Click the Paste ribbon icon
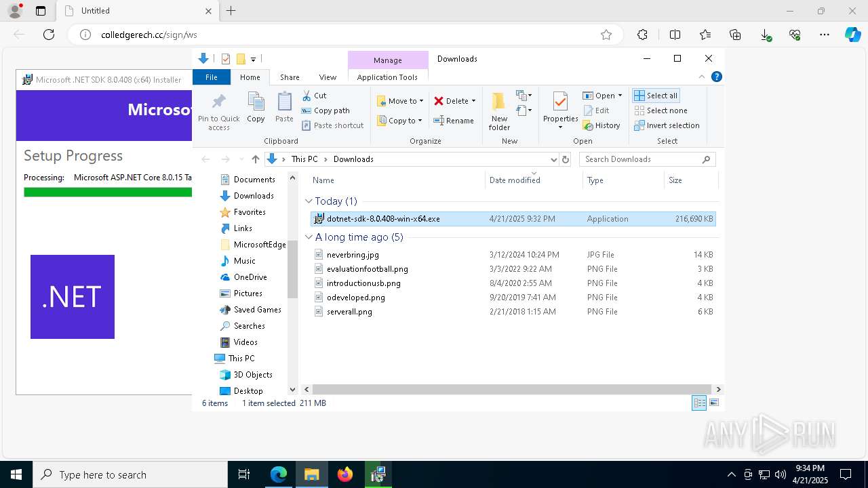Viewport: 868px width, 488px height. 284,108
